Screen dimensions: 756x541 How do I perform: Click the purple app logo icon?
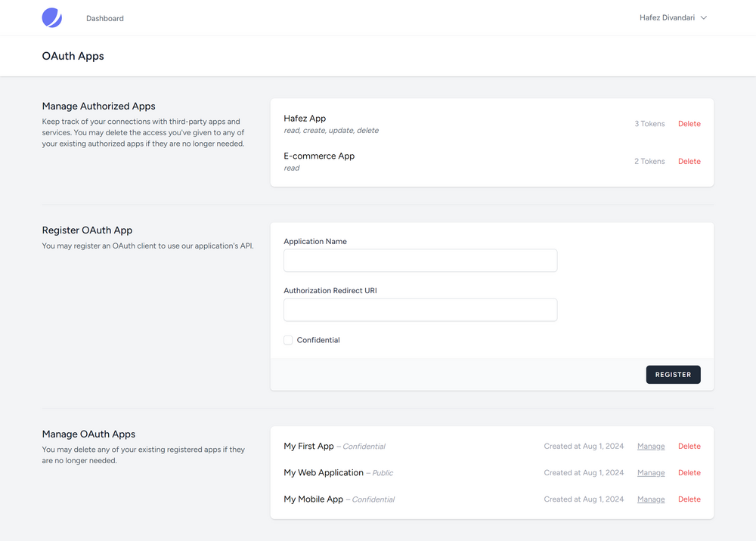(52, 18)
